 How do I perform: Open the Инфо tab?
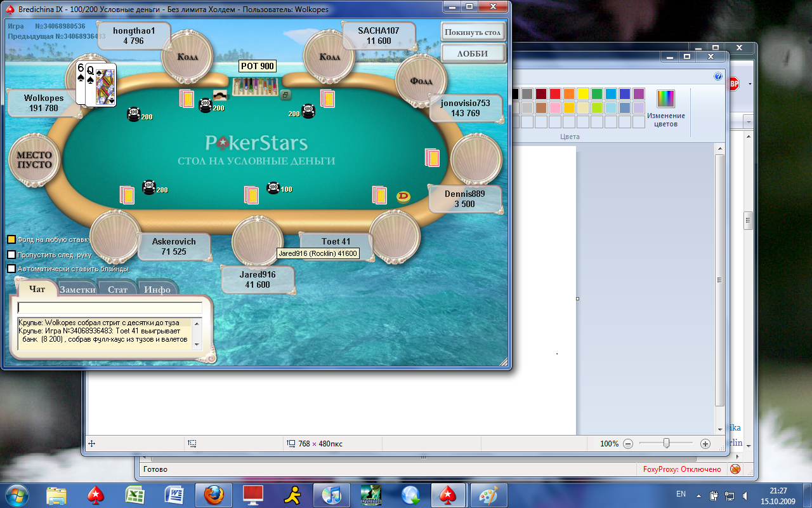point(157,289)
